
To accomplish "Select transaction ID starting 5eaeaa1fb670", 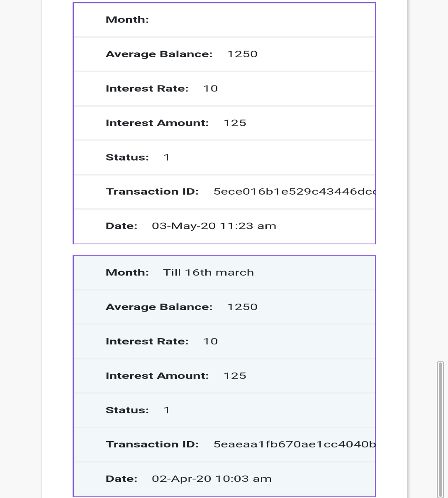I will 295,444.
